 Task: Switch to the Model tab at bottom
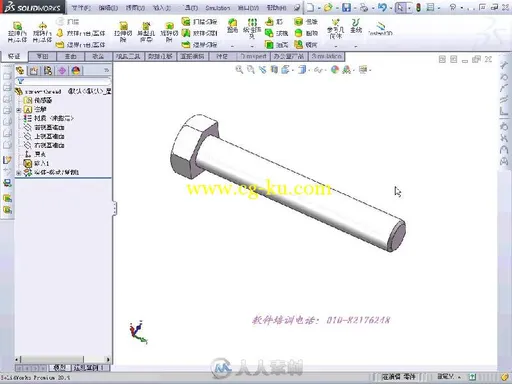[x=60, y=368]
